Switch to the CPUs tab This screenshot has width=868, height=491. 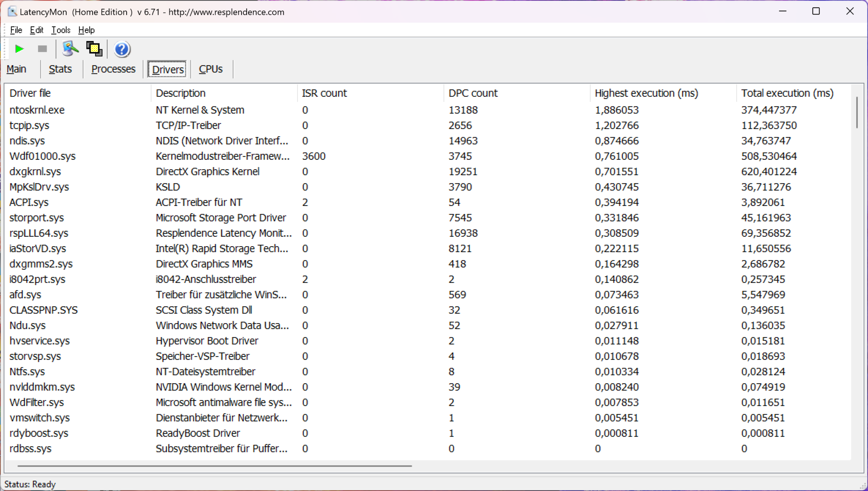[211, 69]
